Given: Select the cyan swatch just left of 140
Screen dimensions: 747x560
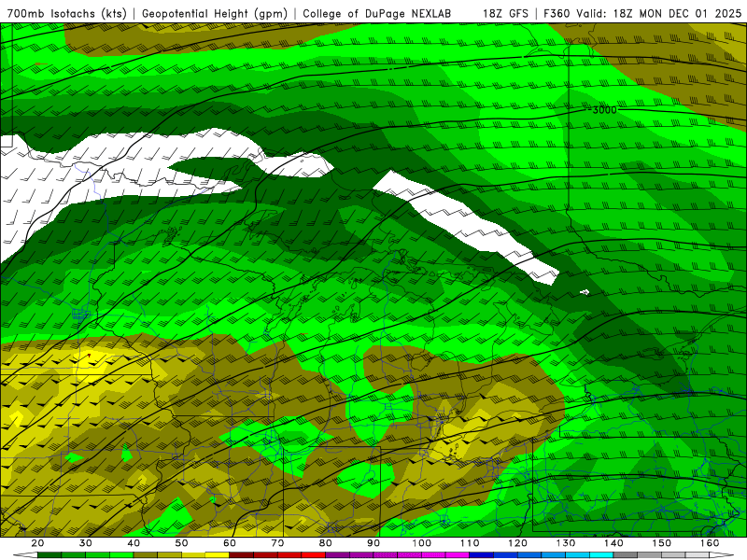Looking at the screenshot, I should coord(601,555).
